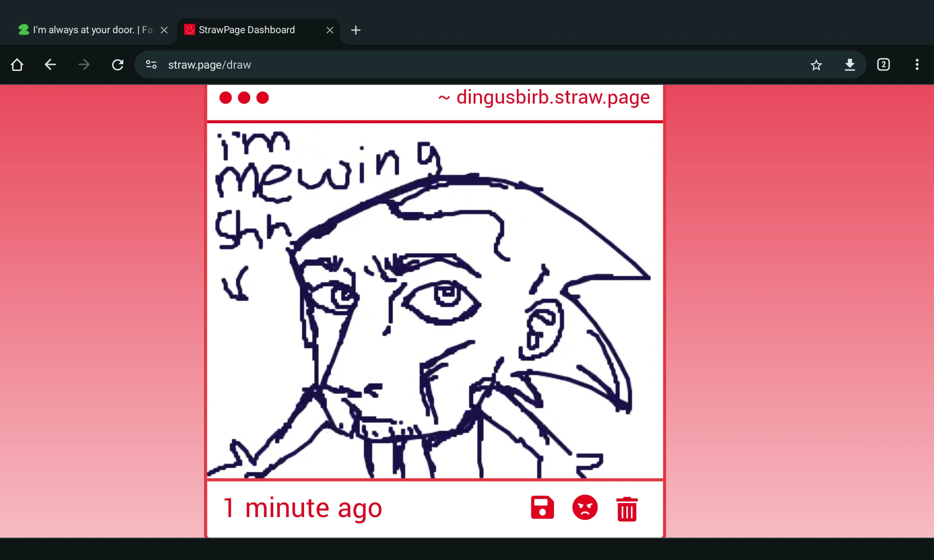Download the current page

(x=850, y=65)
